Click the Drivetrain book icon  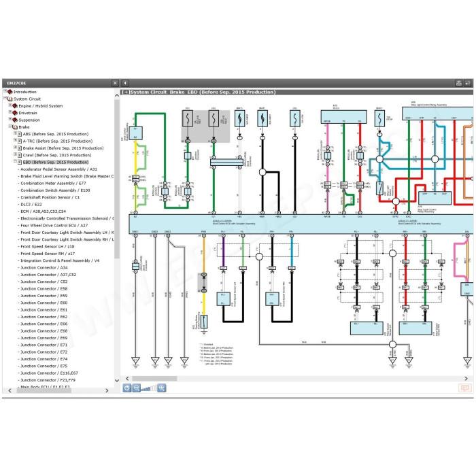[x=15, y=113]
